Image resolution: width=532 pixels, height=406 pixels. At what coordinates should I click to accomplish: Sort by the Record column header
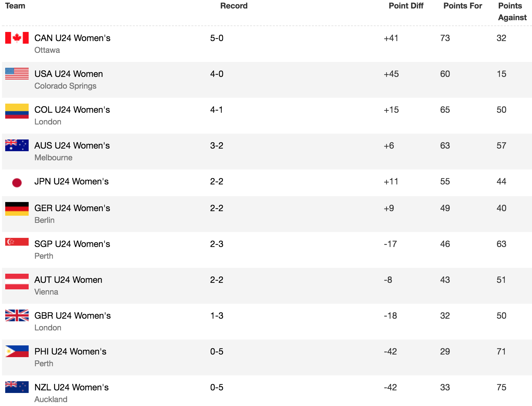(x=234, y=6)
